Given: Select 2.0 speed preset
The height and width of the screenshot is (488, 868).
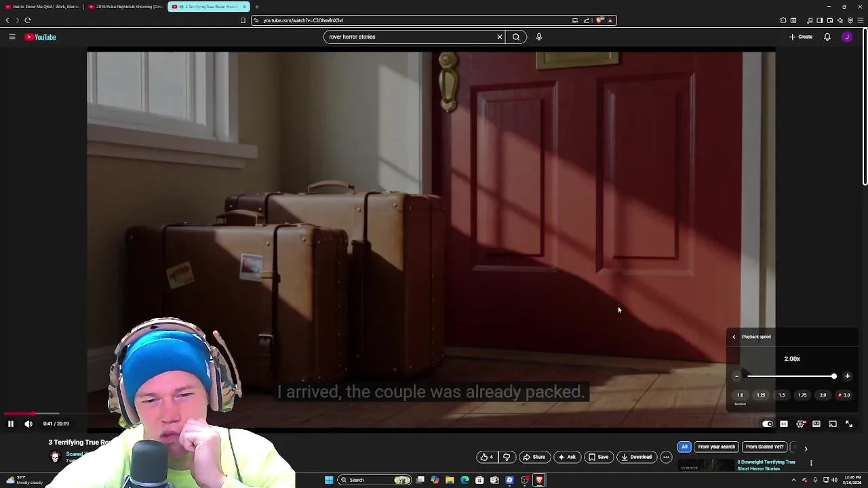Looking at the screenshot, I should [823, 395].
